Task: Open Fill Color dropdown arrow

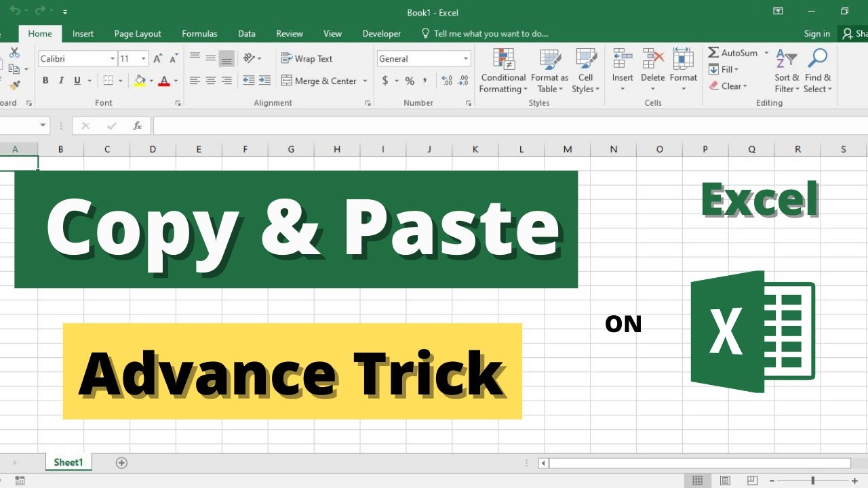Action: [151, 81]
